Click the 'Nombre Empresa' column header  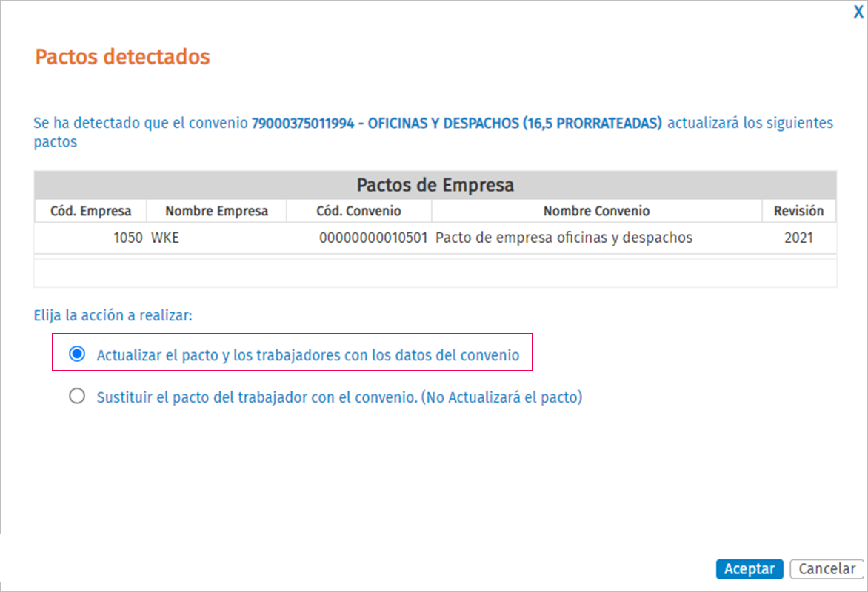216,211
